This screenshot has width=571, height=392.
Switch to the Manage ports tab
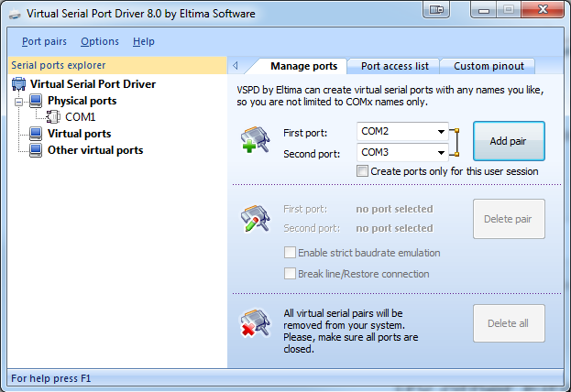303,66
